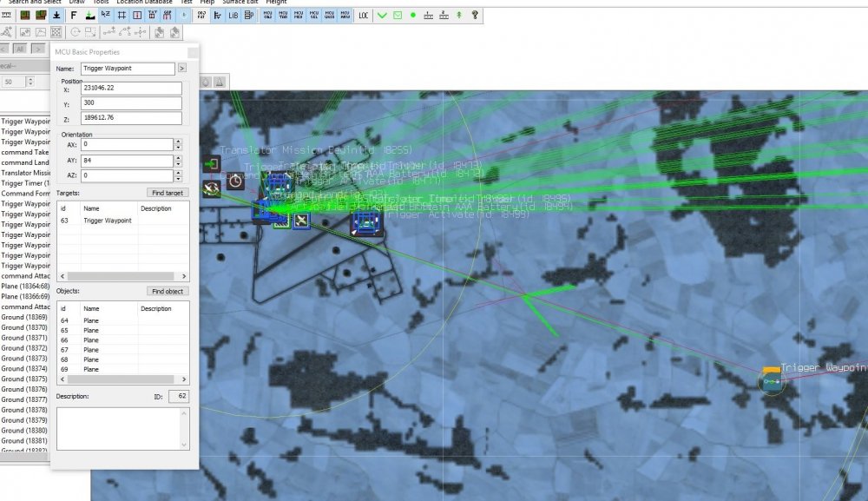Click the dashed selection rectangle icon

tap(90, 32)
